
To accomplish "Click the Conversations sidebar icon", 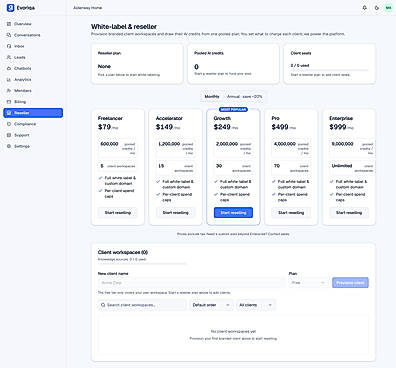I will click(9, 35).
